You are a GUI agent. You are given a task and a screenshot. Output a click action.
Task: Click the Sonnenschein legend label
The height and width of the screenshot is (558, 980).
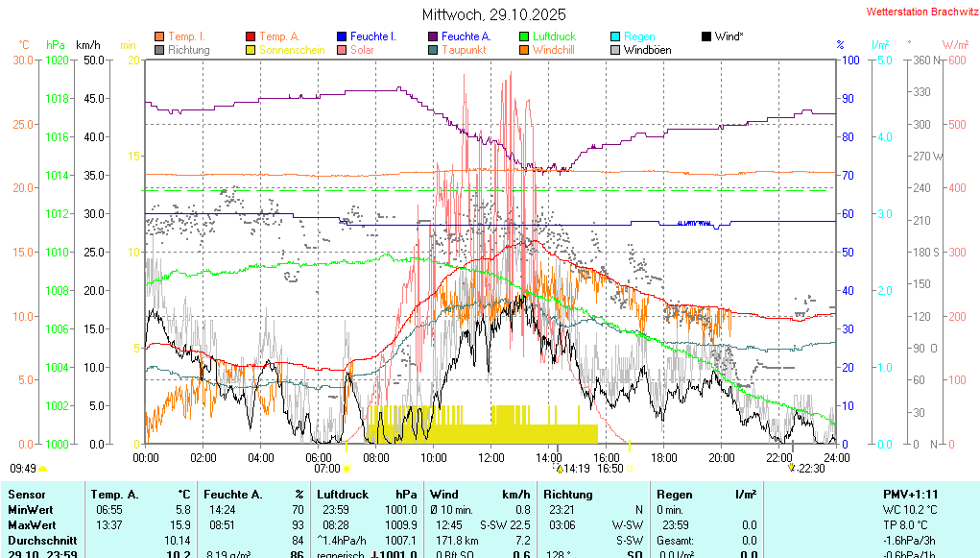coord(293,50)
